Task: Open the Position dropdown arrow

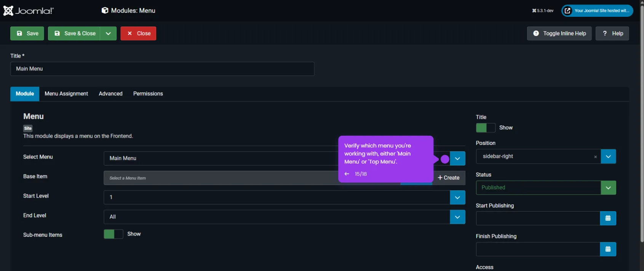Action: click(608, 157)
